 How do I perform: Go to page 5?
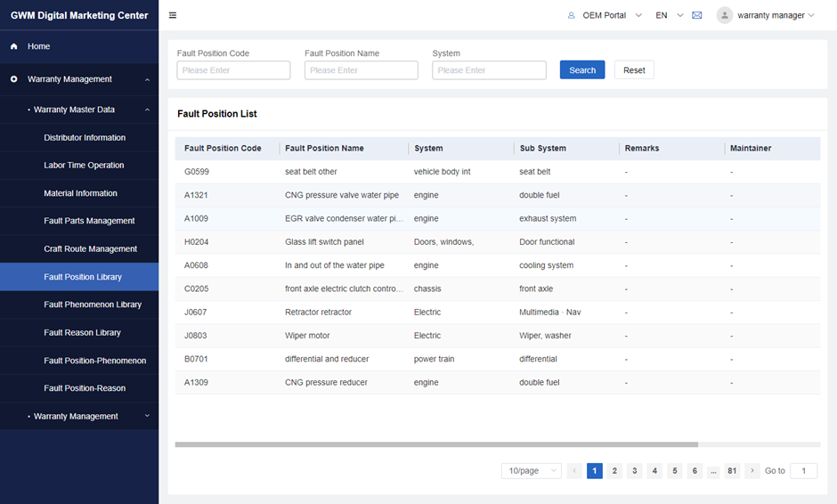point(675,470)
